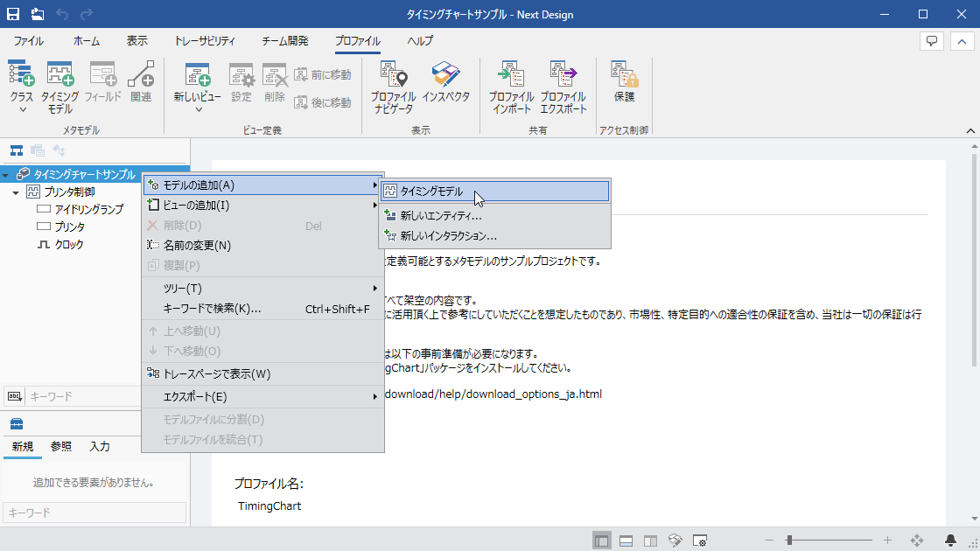Collapse the ribbon with the top-right chevron

[962, 41]
